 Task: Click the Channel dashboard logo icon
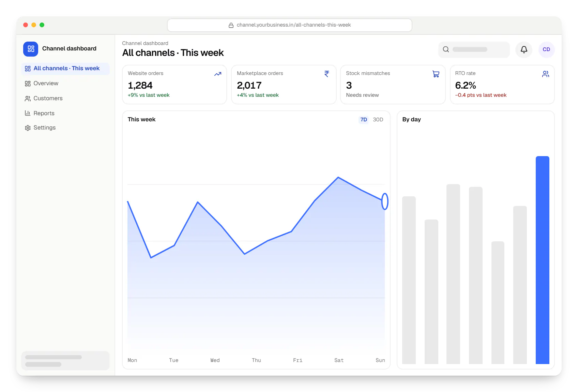tap(31, 49)
